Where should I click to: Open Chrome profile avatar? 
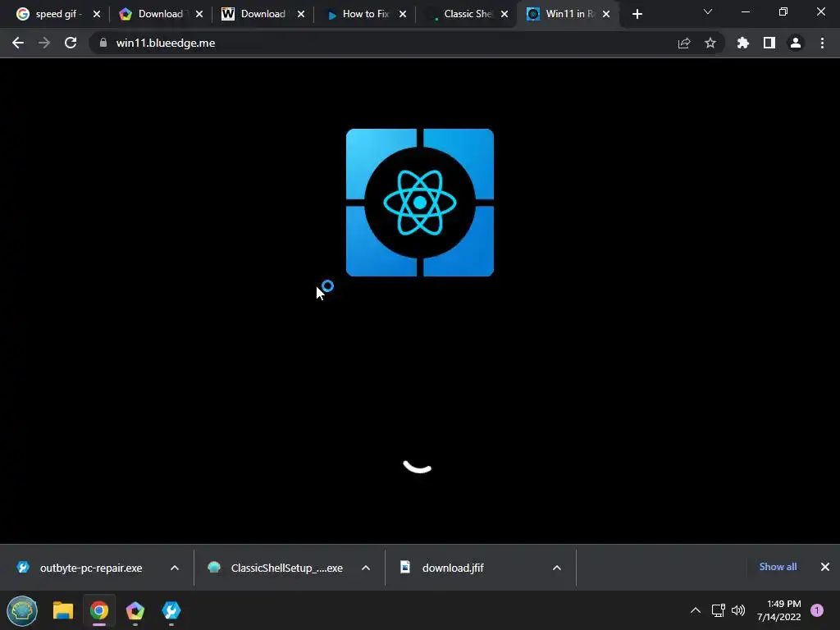(796, 43)
